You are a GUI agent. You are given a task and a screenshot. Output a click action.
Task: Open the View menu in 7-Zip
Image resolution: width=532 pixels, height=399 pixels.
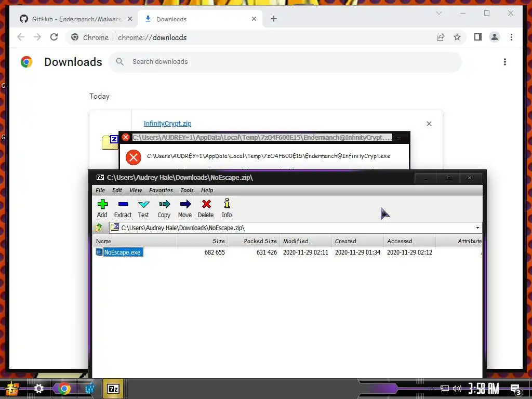pyautogui.click(x=136, y=190)
